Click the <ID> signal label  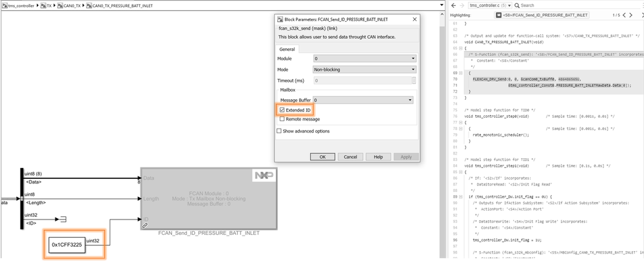[x=31, y=223]
